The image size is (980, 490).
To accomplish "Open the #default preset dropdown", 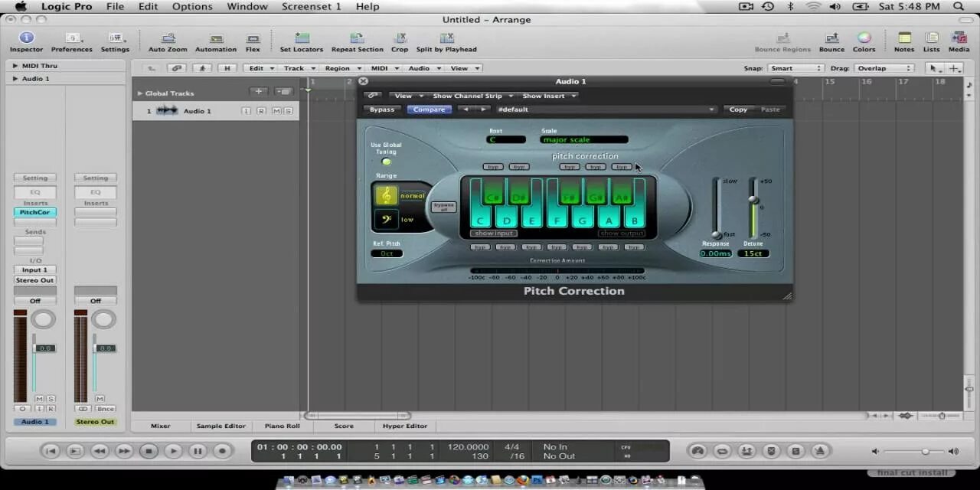I will [x=605, y=109].
